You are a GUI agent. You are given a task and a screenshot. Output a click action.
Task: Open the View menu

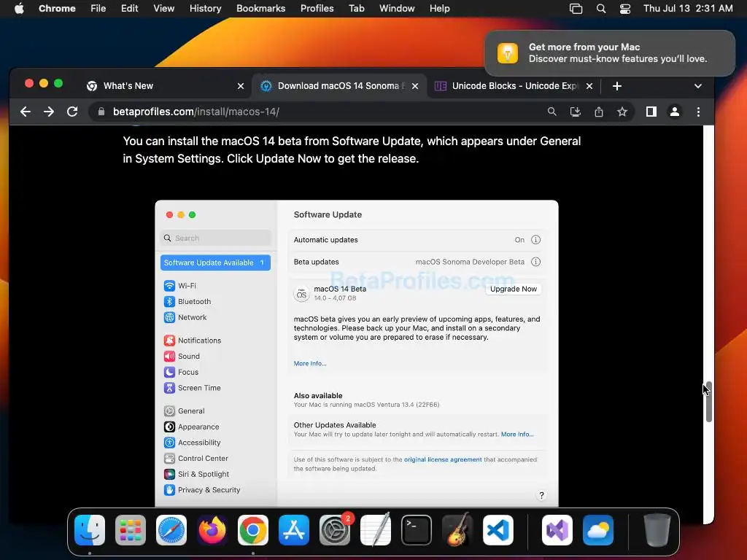coord(164,8)
